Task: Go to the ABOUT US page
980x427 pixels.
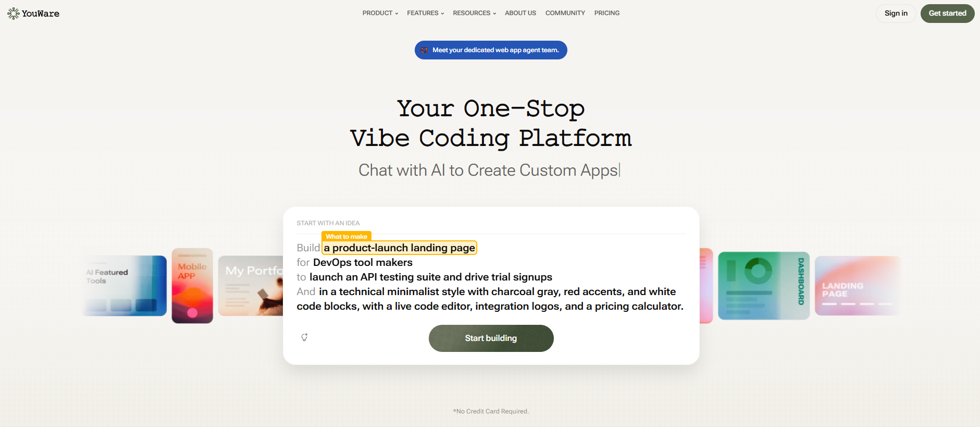Action: (x=520, y=13)
